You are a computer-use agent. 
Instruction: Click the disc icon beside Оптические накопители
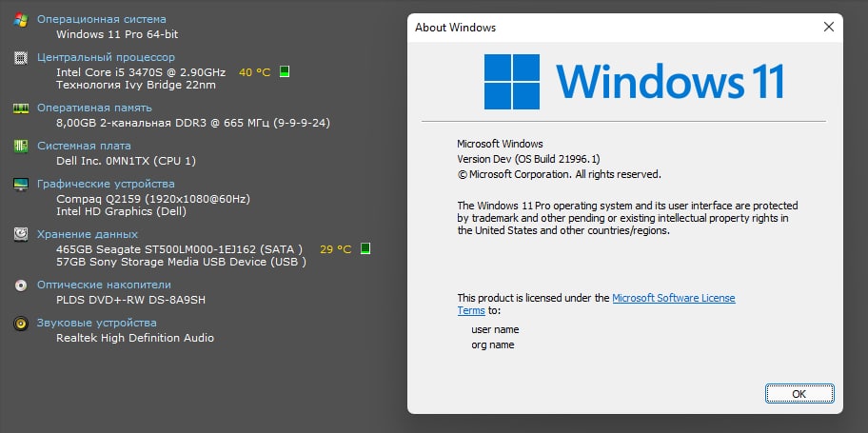[x=21, y=285]
